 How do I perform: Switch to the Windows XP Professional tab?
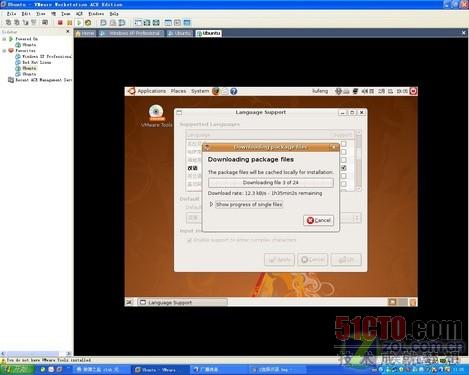132,33
